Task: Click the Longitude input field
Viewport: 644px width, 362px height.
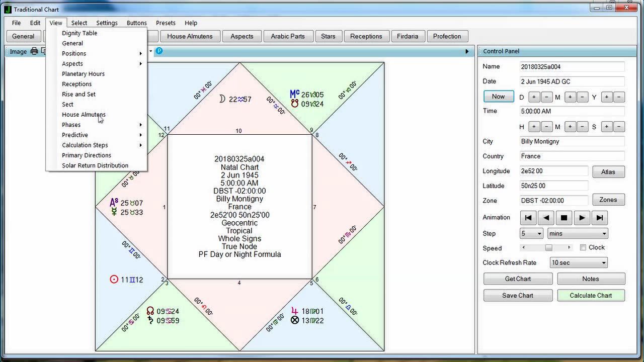Action: [x=554, y=171]
